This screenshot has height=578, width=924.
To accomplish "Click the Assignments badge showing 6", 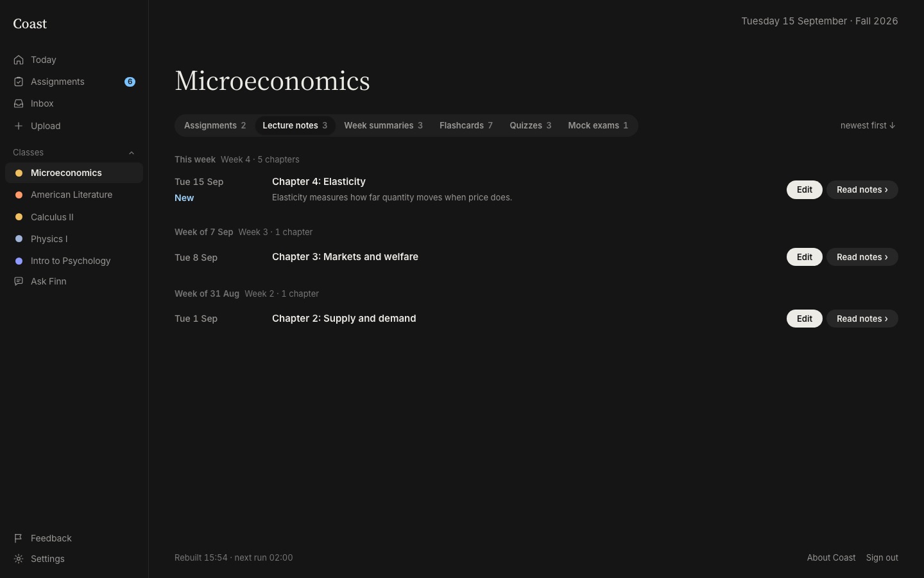I will pos(130,82).
